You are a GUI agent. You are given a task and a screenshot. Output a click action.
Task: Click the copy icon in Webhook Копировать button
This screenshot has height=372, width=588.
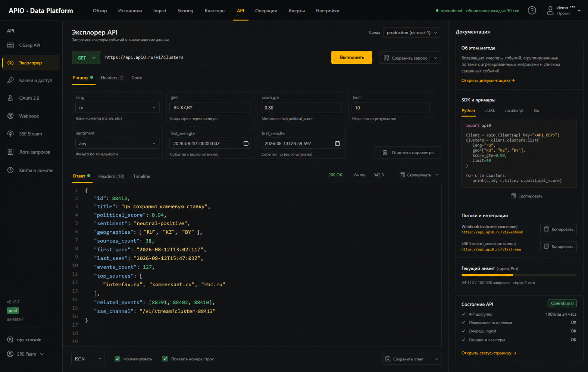coord(547,229)
